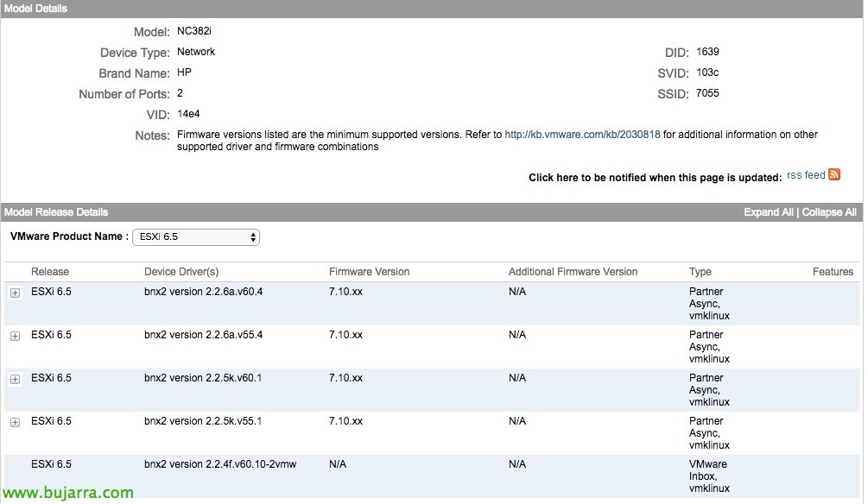Screen dimensions: 868x504
Task: Click the Model Release Details header title
Action: coord(56,212)
